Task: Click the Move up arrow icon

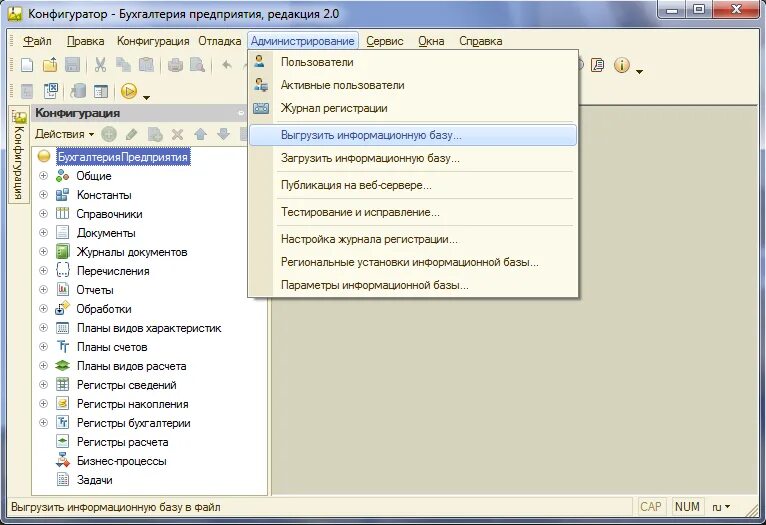Action: pyautogui.click(x=200, y=134)
